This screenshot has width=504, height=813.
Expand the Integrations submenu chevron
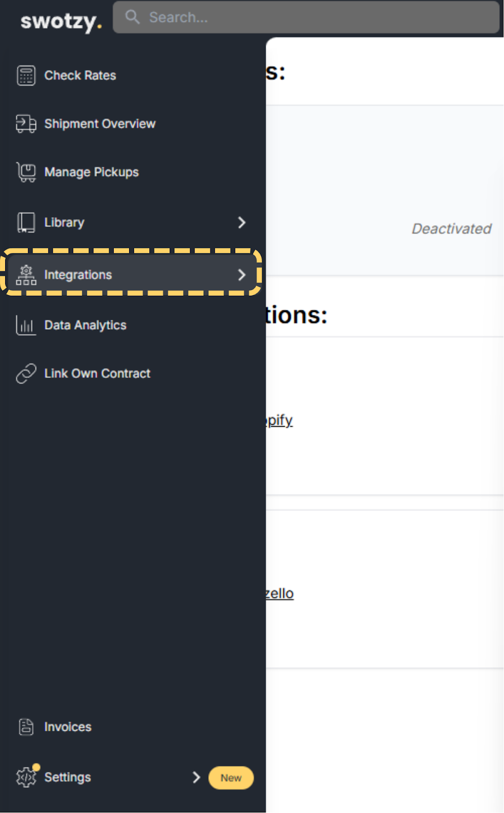click(242, 275)
